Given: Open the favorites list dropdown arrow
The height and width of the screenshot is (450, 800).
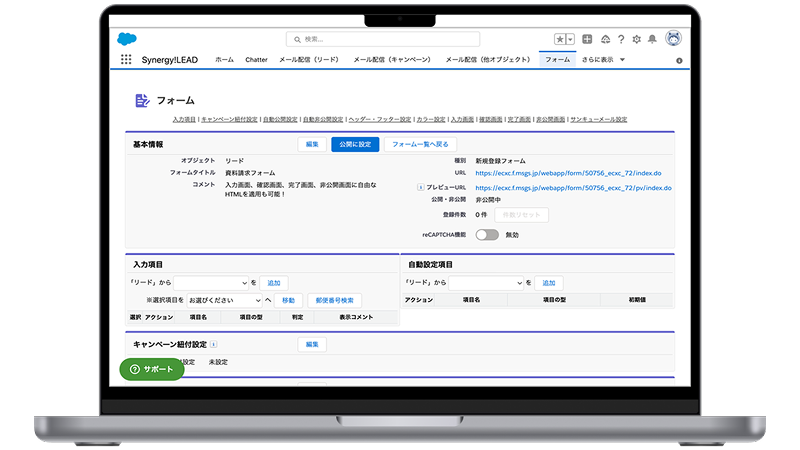Looking at the screenshot, I should pyautogui.click(x=570, y=39).
